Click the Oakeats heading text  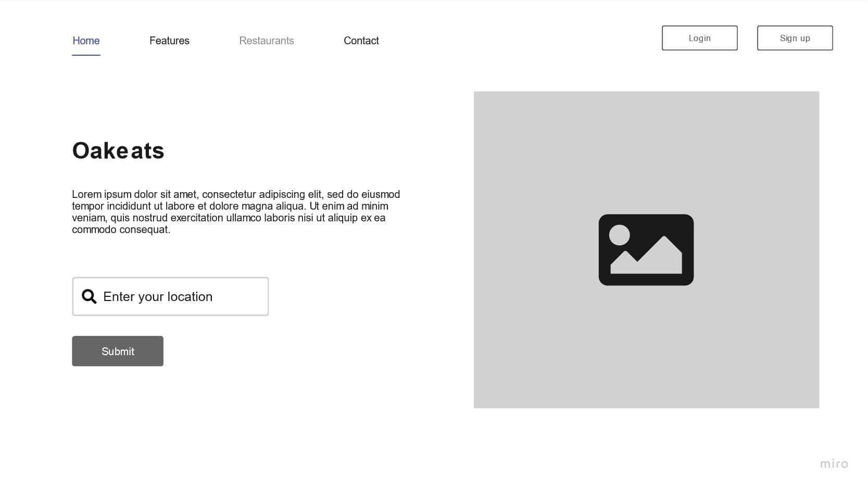[118, 151]
